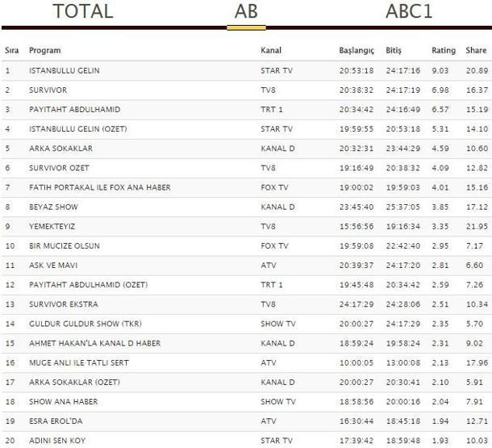
Task: Click ADINI SEN KOY program name
Action: [57, 441]
